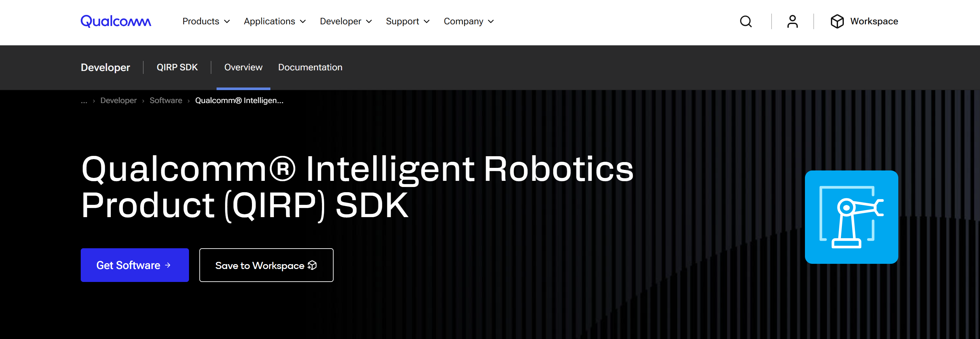Screen dimensions: 980x339
Task: Click the arrow icon in Get Software button
Action: (x=167, y=265)
